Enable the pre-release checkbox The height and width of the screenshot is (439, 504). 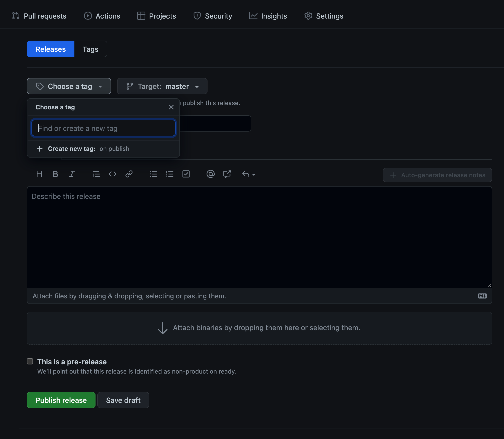point(30,361)
